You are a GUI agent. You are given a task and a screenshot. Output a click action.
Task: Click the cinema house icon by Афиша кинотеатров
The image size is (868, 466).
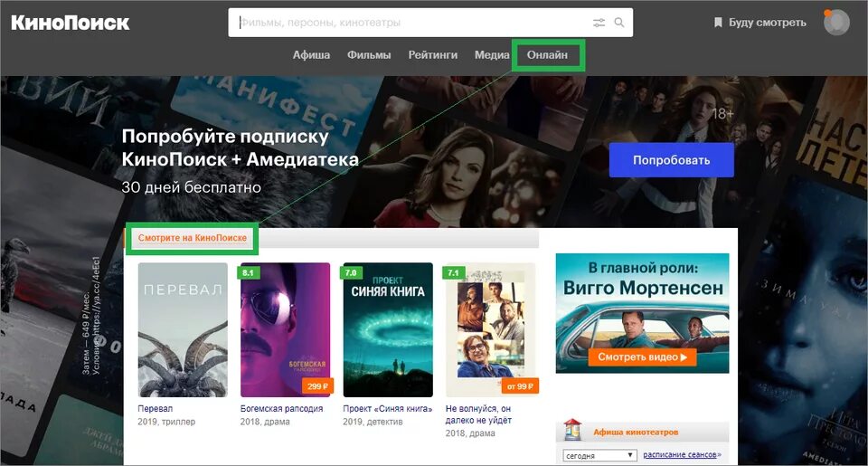click(572, 430)
